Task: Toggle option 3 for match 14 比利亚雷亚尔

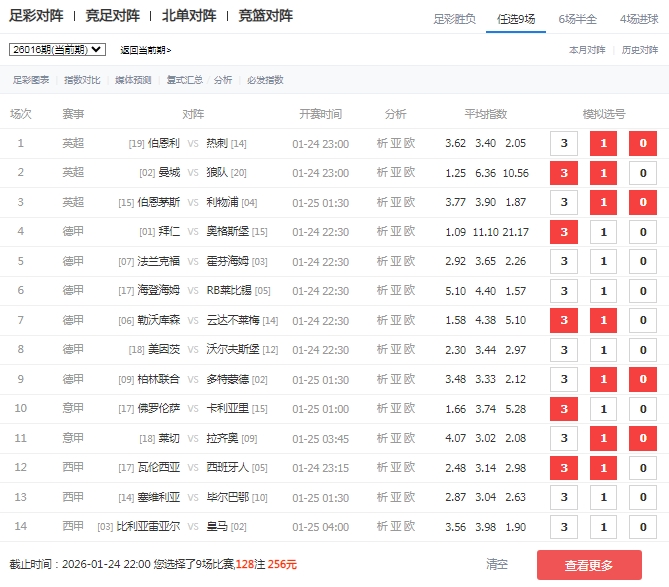Action: pos(564,526)
